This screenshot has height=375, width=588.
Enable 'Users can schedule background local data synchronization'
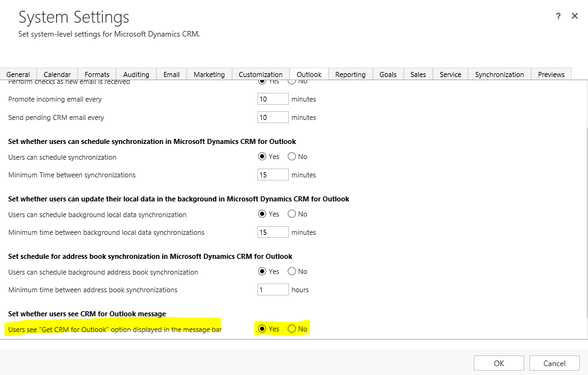pyautogui.click(x=263, y=213)
